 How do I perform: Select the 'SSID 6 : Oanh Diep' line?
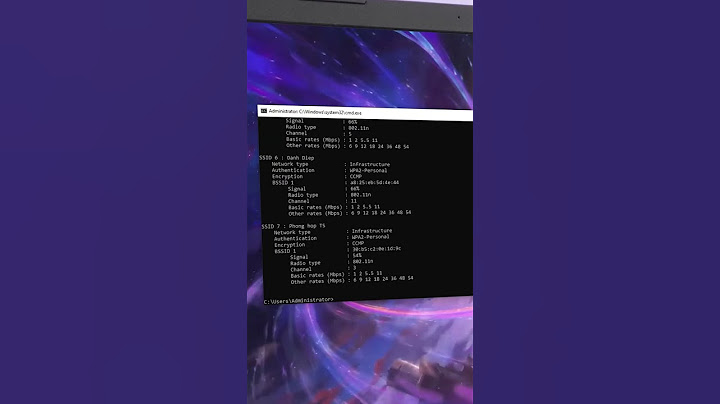click(x=287, y=157)
